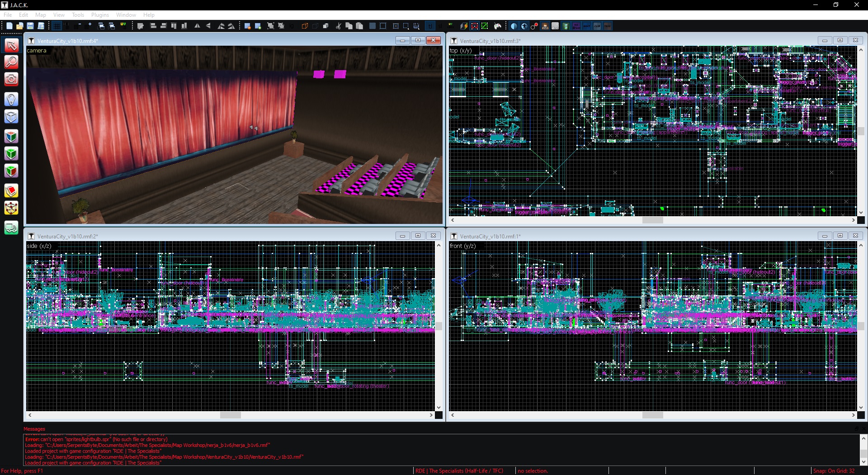The height and width of the screenshot is (475, 868).
Task: Select the Vertex manipulation tool
Action: tap(11, 208)
